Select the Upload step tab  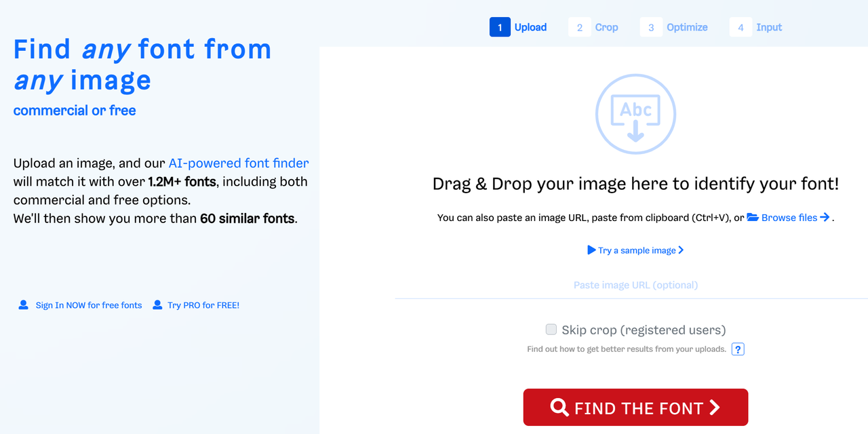pyautogui.click(x=519, y=27)
